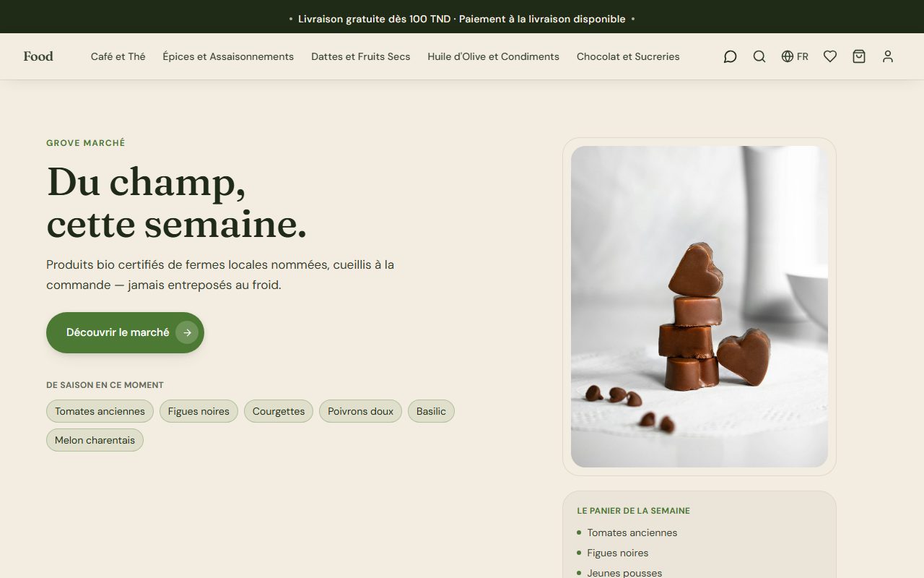Click Tomates anciennes in the weekly basket
Image resolution: width=924 pixels, height=578 pixels.
[x=632, y=532]
